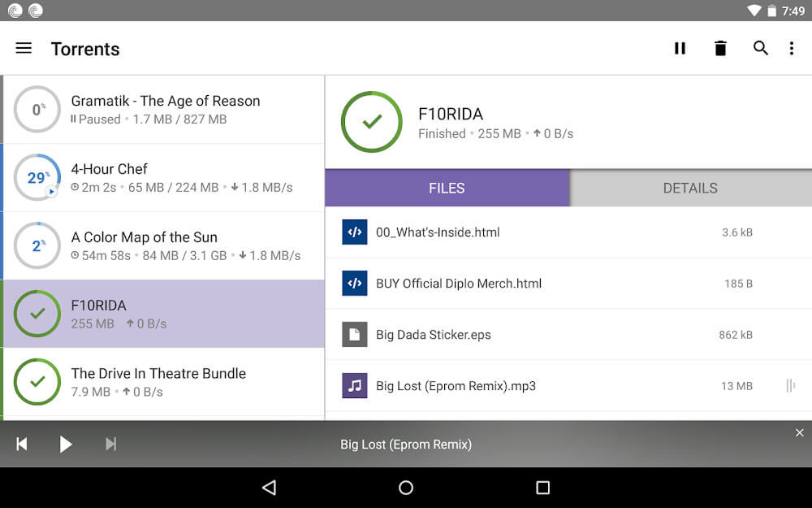812x508 pixels.
Task: Tap the Android back navigation button
Action: [270, 487]
